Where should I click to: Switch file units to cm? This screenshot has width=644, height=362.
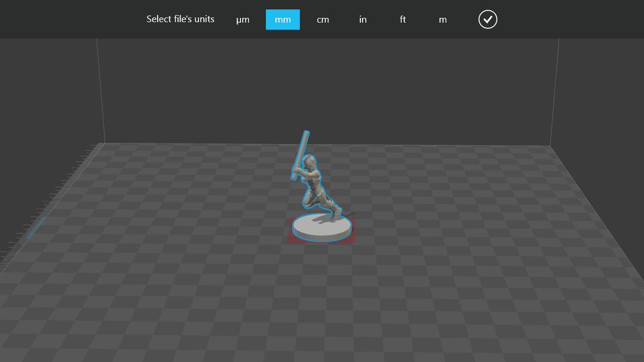pos(323,19)
